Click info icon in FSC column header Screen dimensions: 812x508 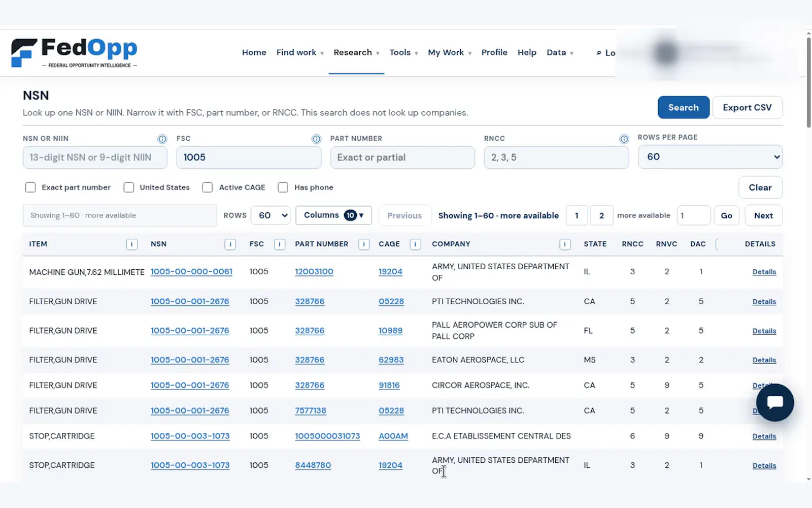(279, 244)
